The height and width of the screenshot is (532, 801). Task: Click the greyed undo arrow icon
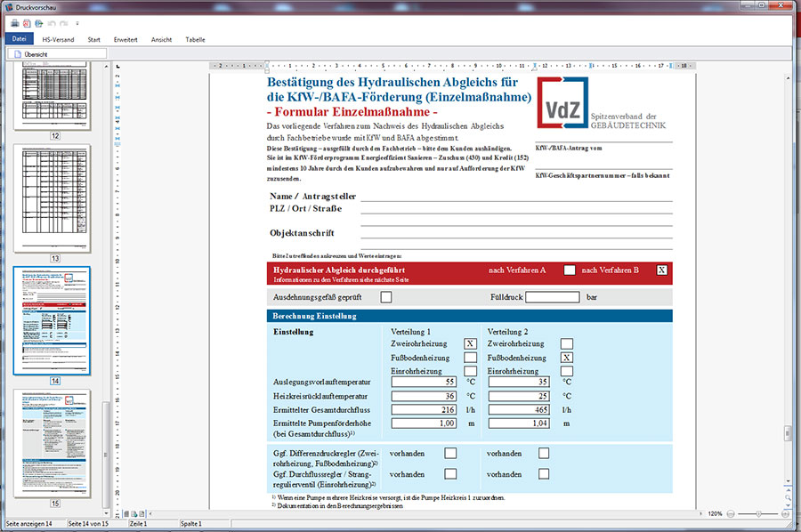(51, 23)
